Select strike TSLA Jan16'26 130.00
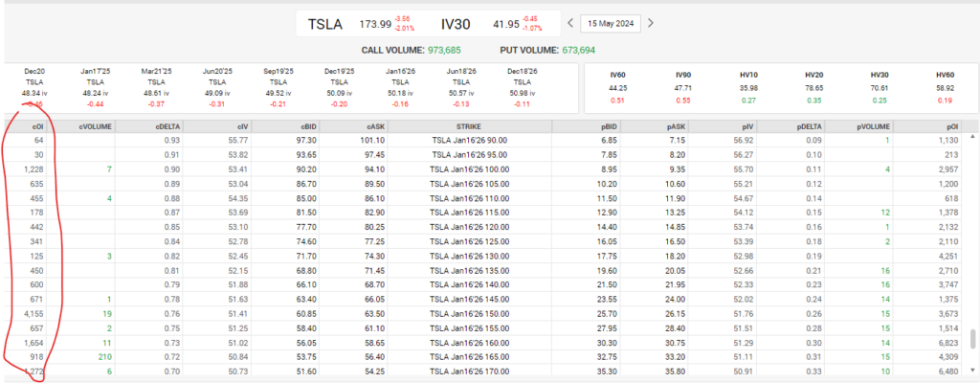This screenshot has width=980, height=383. tap(469, 256)
